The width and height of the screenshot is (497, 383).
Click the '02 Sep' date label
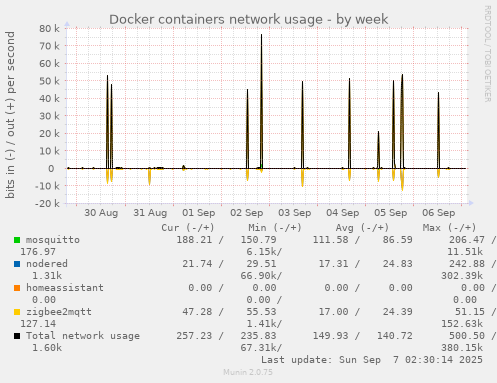click(247, 213)
